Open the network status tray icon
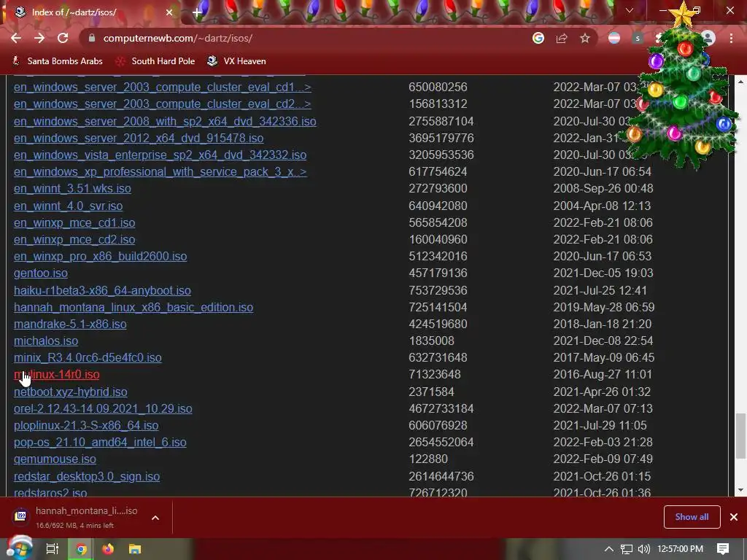This screenshot has height=560, width=747. 627,549
